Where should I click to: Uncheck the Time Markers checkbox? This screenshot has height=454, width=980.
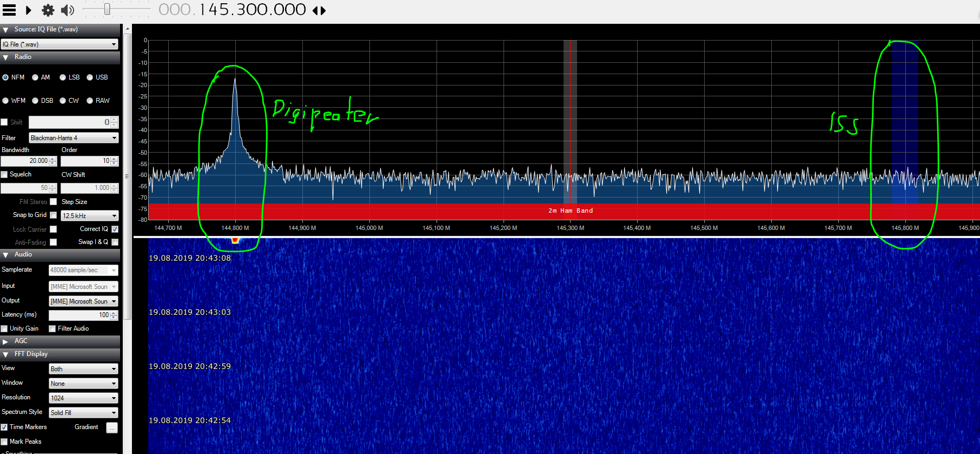pyautogui.click(x=4, y=427)
